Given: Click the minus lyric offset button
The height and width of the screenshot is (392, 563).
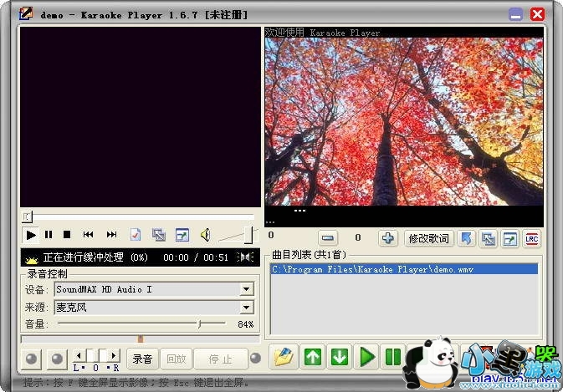Looking at the screenshot, I should pos(328,238).
